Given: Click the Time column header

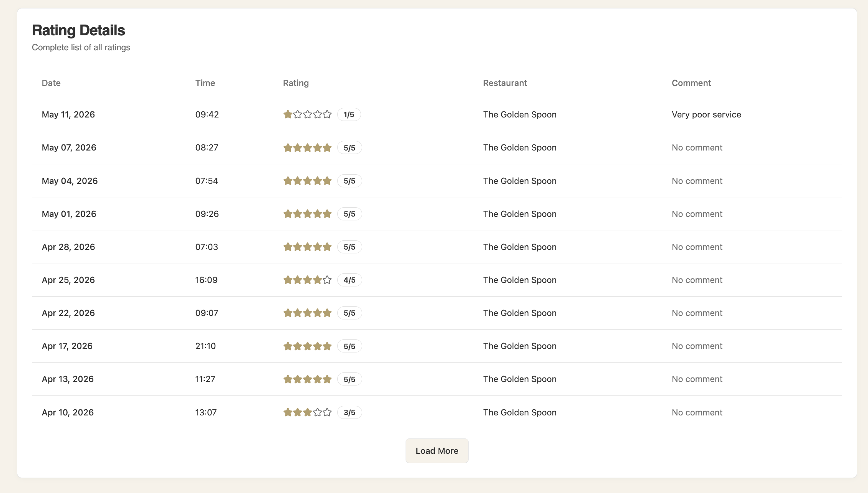Looking at the screenshot, I should pyautogui.click(x=205, y=83).
